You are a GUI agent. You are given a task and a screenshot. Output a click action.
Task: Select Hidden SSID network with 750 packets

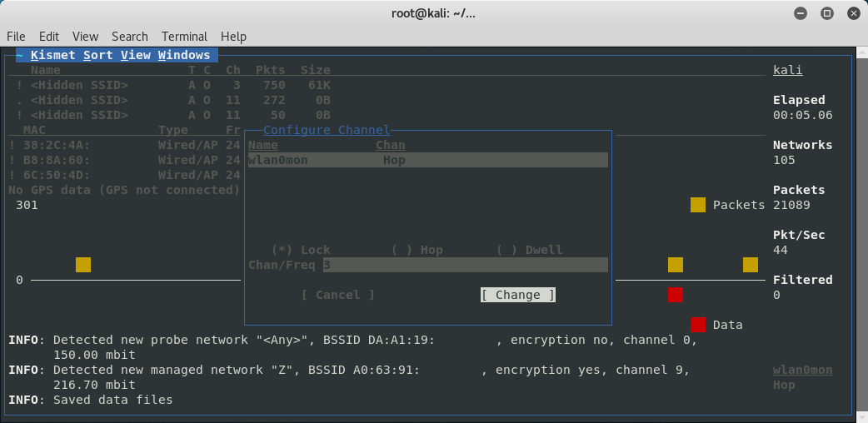coord(173,85)
